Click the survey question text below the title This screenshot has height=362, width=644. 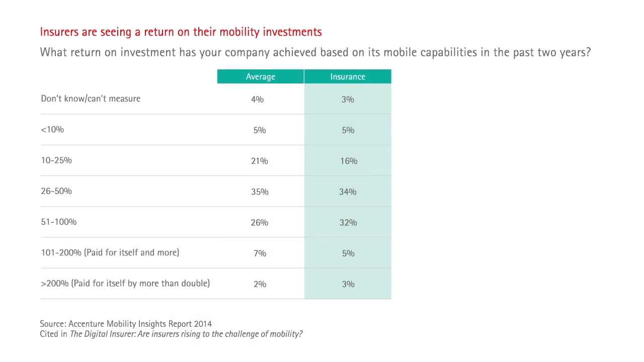coord(315,52)
